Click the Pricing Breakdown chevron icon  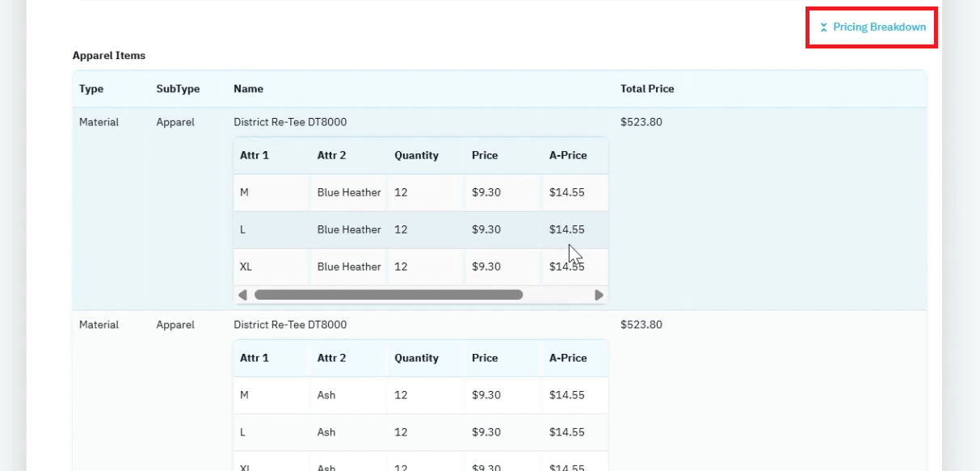click(824, 27)
